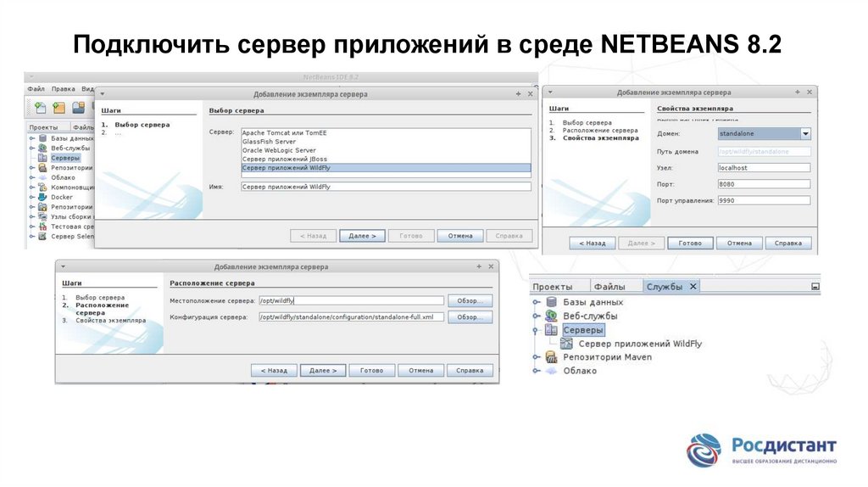The width and height of the screenshot is (868, 487).
Task: Click Отмена in server selection dialog
Action: (x=460, y=236)
